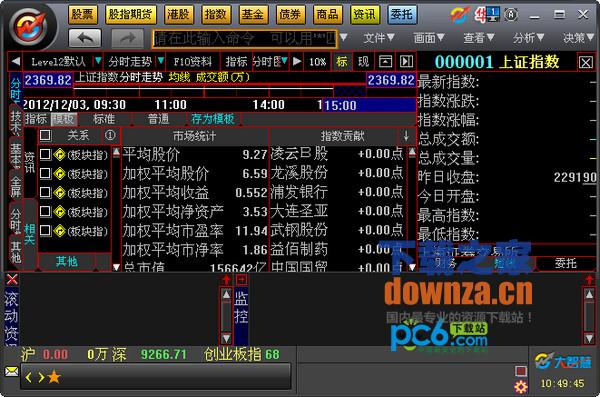This screenshot has width=600, height=397.
Task: Click the command input box
Action: (245, 38)
